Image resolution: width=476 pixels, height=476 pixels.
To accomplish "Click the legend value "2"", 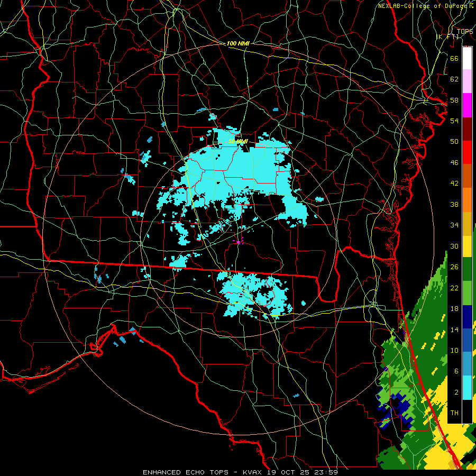I will coord(456,392).
